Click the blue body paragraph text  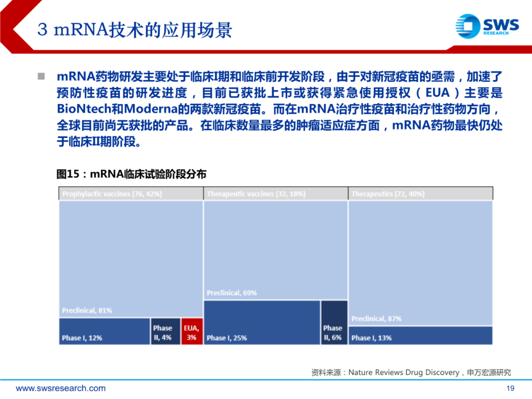pyautogui.click(x=279, y=109)
